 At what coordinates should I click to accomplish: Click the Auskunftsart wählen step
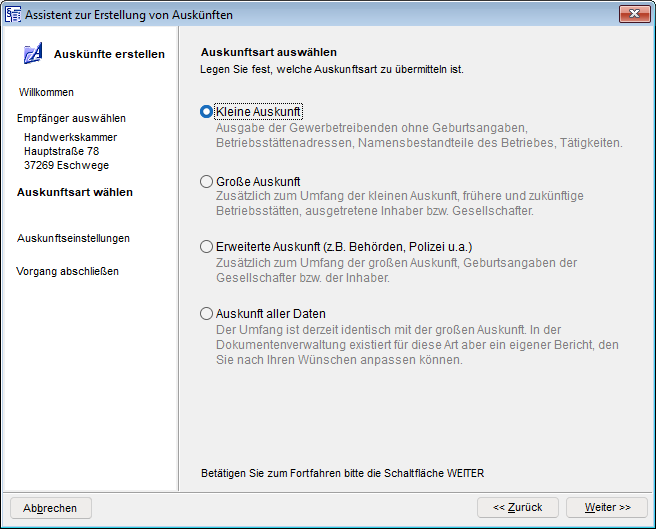tap(75, 192)
